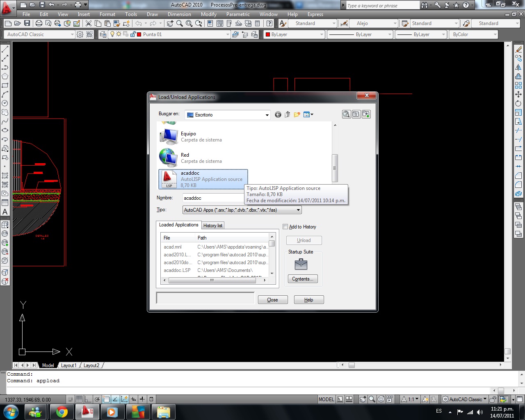Select the Move tool in Modify toolbar

click(x=518, y=94)
